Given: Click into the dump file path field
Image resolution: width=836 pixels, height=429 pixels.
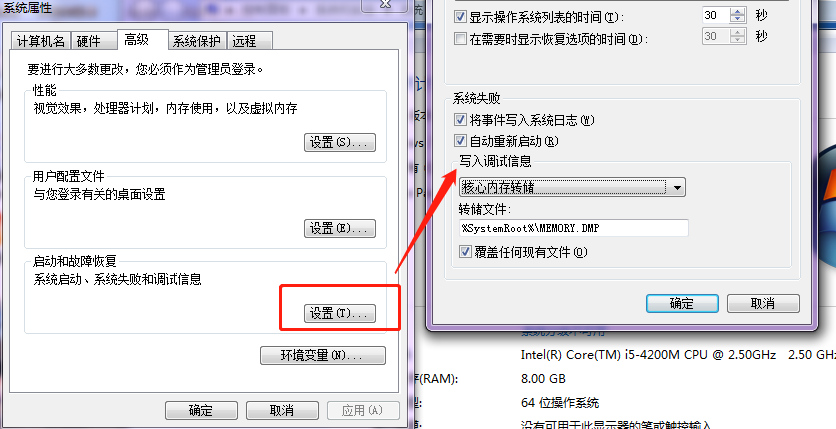Looking at the screenshot, I should (x=574, y=228).
